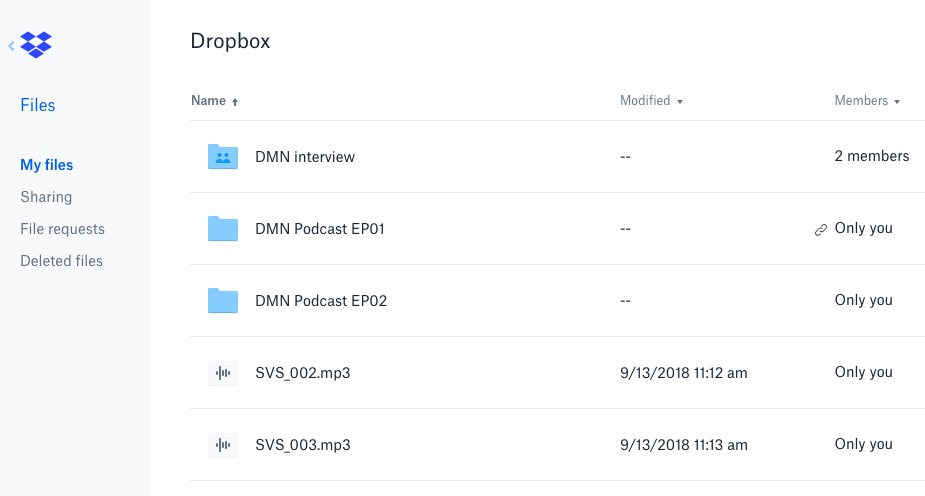925x496 pixels.
Task: Click the 9/13/2018 11:13 am date
Action: (684, 445)
